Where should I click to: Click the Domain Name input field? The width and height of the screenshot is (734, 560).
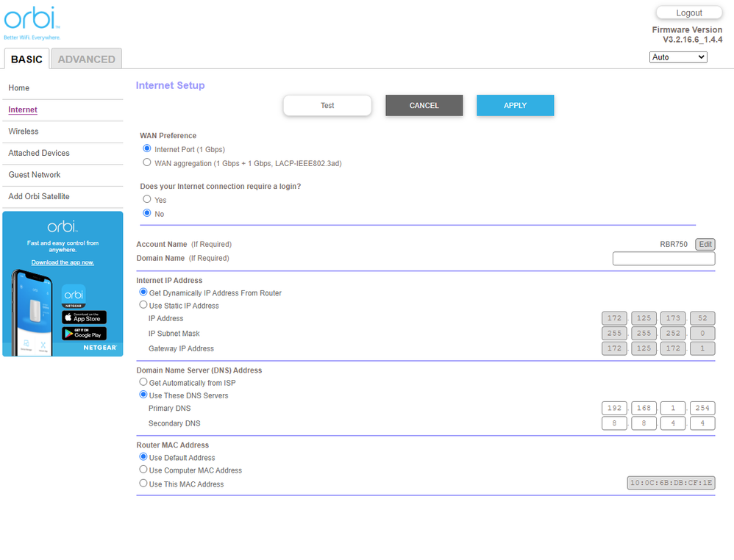pyautogui.click(x=663, y=259)
